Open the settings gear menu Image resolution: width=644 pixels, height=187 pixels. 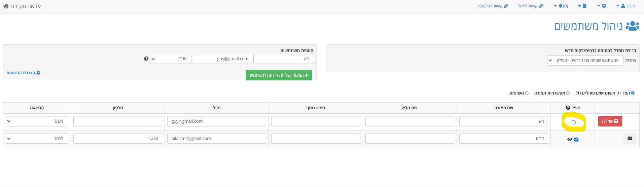coord(601,6)
